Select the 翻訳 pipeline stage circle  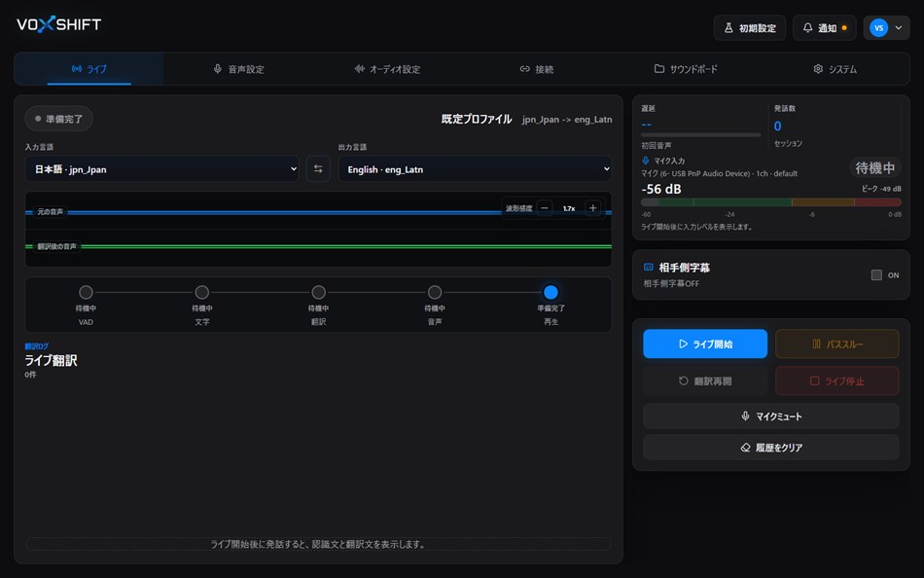pyautogui.click(x=319, y=292)
